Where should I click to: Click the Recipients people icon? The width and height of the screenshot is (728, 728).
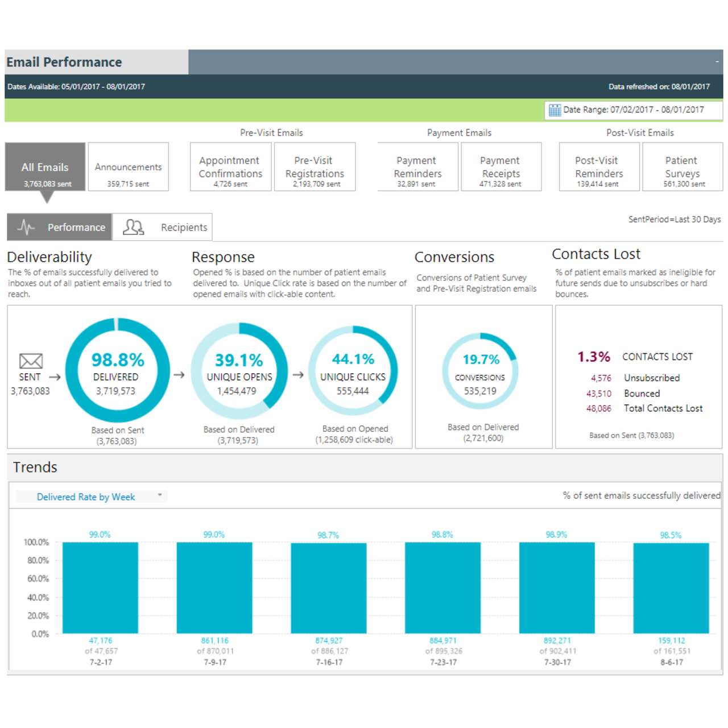click(134, 227)
